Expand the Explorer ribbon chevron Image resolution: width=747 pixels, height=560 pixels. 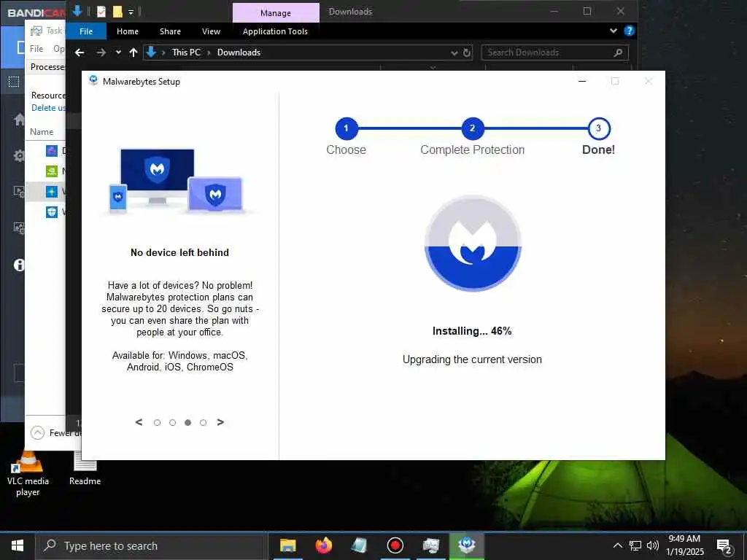[613, 31]
